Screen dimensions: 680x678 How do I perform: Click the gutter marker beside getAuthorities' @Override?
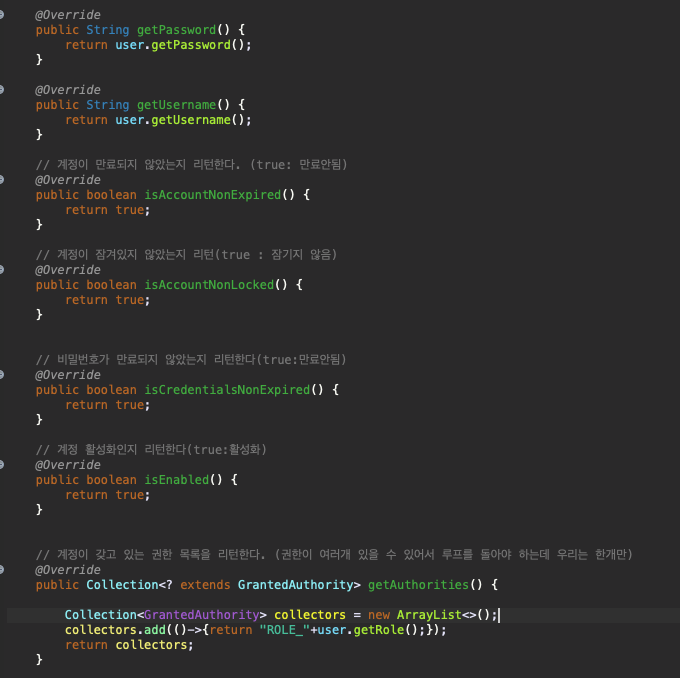(x=2, y=570)
